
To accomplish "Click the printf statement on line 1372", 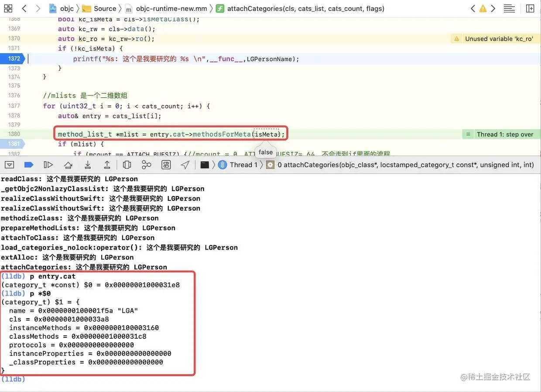I will coord(186,59).
